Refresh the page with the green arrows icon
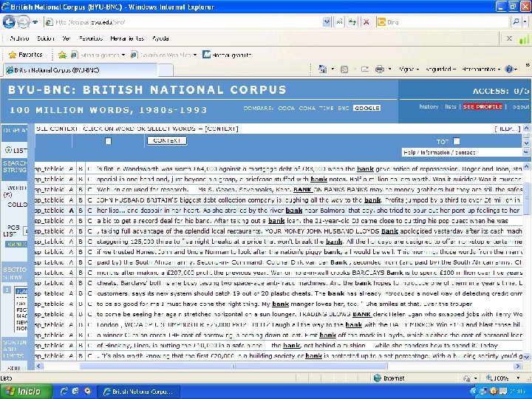532x399 pixels. [x=352, y=22]
